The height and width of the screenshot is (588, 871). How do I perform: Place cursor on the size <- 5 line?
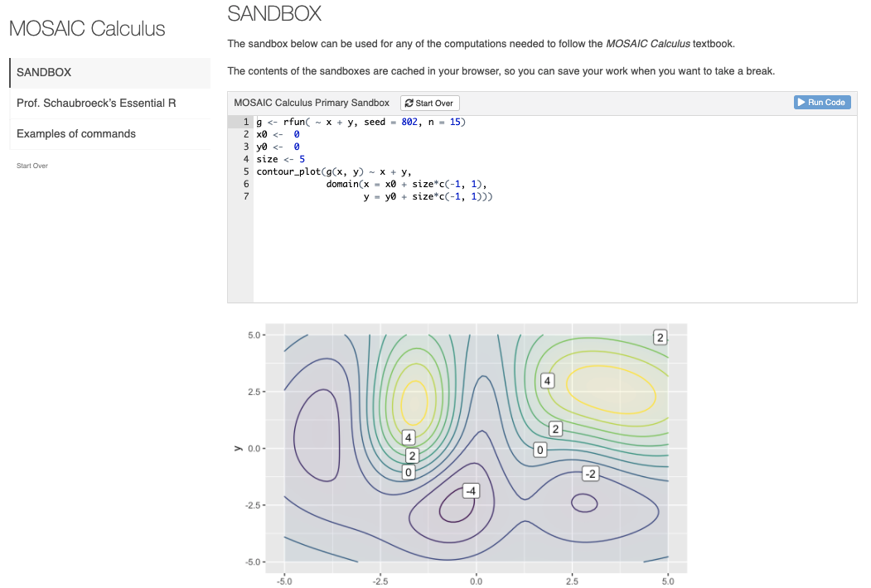281,159
